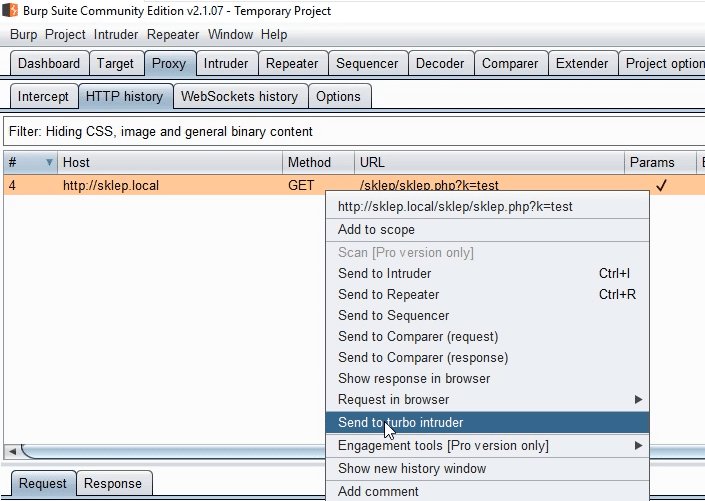This screenshot has height=501, width=705.
Task: Sort history by Method column header
Action: 318,162
